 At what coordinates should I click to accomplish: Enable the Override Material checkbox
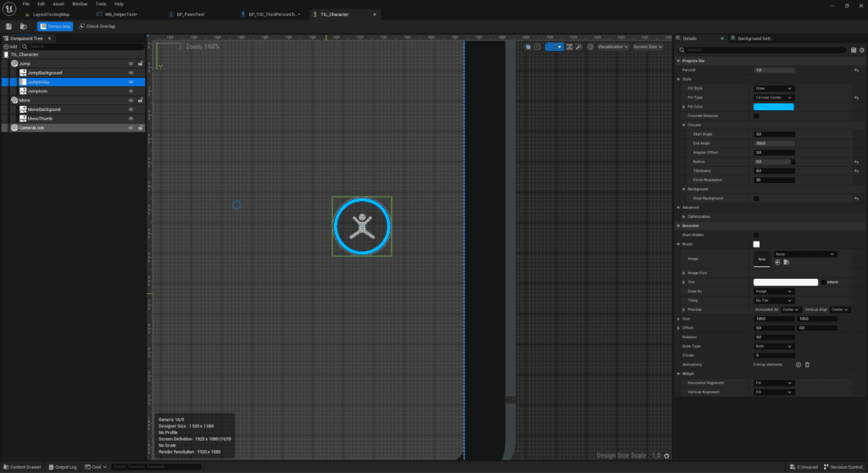pyautogui.click(x=756, y=115)
